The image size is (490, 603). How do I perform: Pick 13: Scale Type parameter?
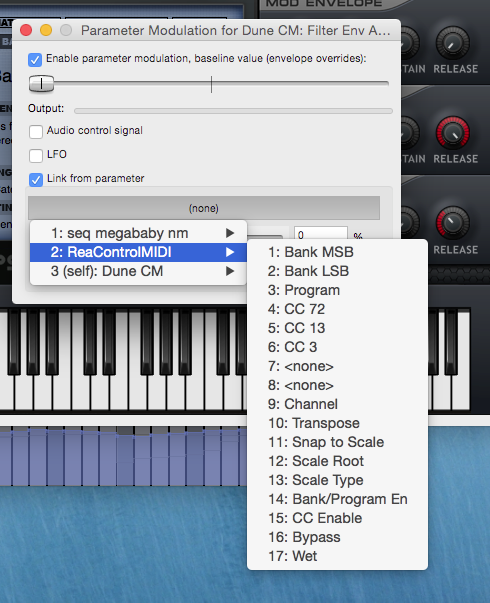click(x=337, y=480)
